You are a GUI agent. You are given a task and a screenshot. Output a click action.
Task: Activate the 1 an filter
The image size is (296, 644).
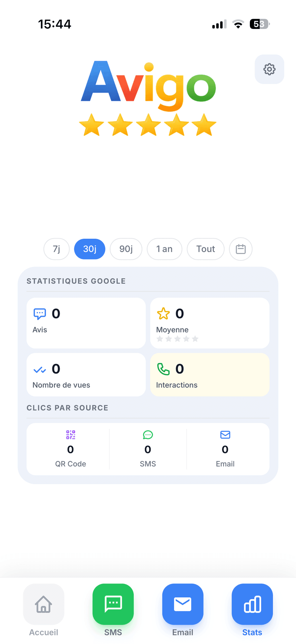164,249
